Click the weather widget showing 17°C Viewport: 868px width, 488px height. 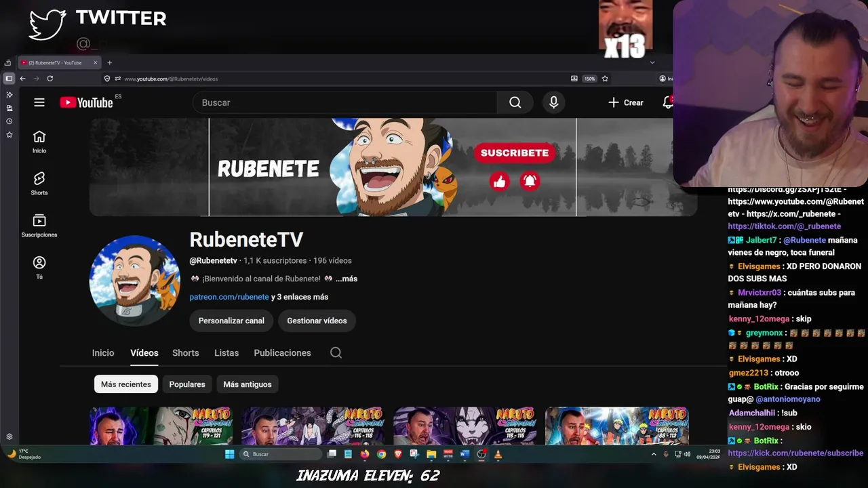click(x=24, y=454)
